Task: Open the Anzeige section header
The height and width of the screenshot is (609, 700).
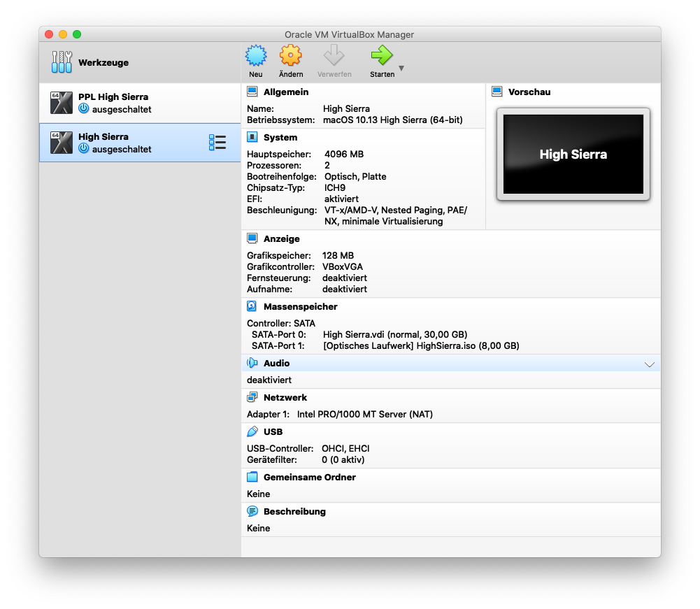Action: pos(281,238)
